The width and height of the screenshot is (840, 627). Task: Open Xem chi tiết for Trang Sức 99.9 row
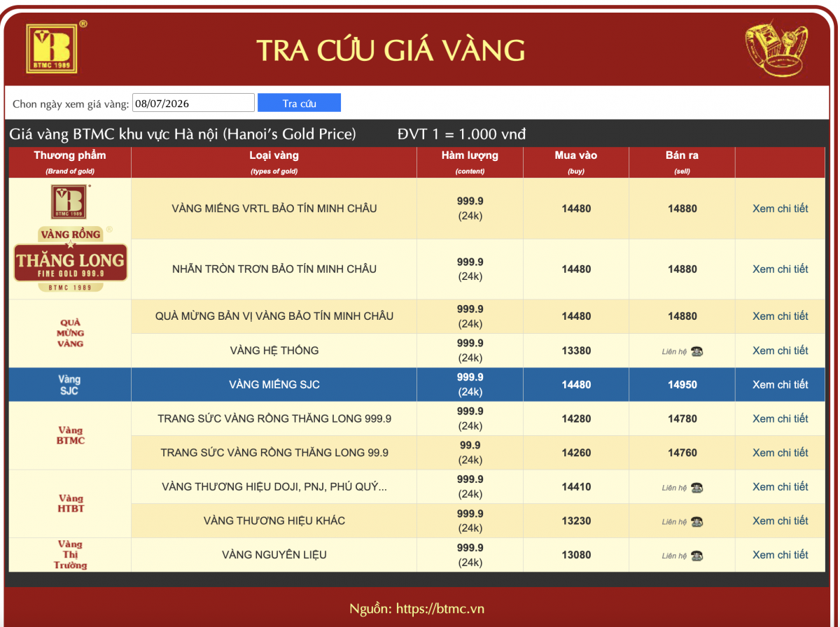pyautogui.click(x=780, y=453)
